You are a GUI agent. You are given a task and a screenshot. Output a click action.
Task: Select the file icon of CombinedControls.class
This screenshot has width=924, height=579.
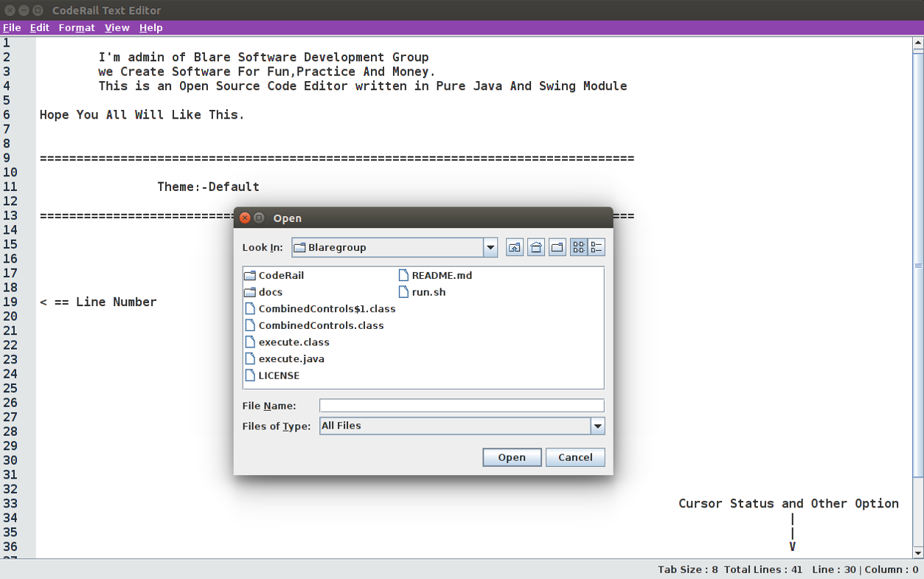249,325
